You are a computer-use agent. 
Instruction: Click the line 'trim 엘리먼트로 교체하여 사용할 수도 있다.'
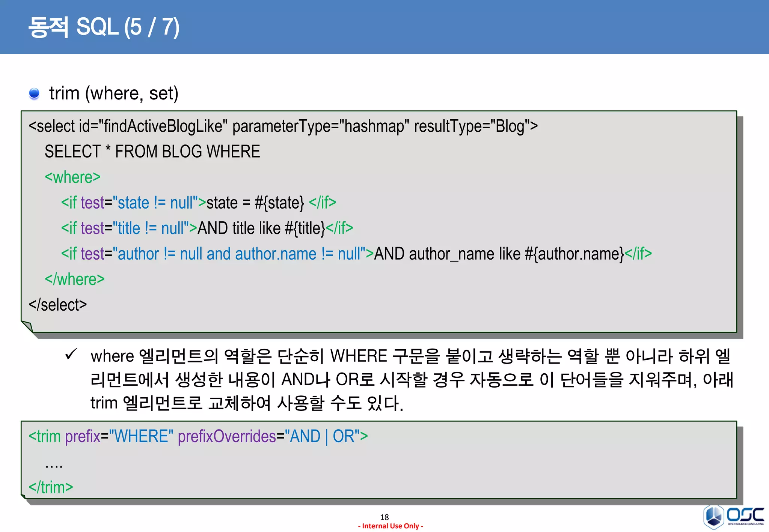247,403
